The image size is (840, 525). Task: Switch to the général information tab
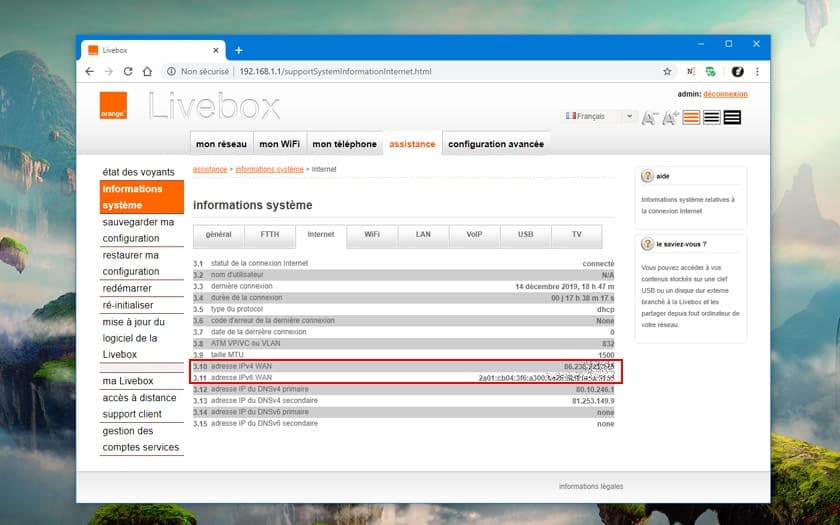click(219, 235)
